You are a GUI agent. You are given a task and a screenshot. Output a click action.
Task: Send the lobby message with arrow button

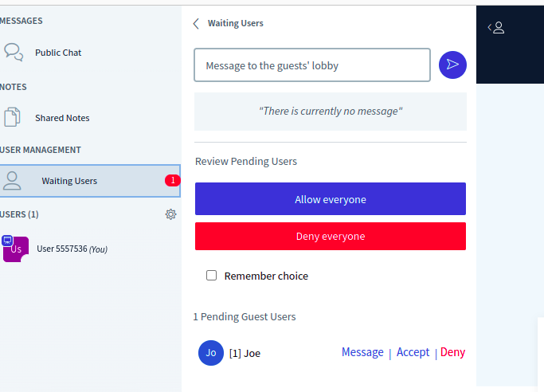pyautogui.click(x=452, y=65)
